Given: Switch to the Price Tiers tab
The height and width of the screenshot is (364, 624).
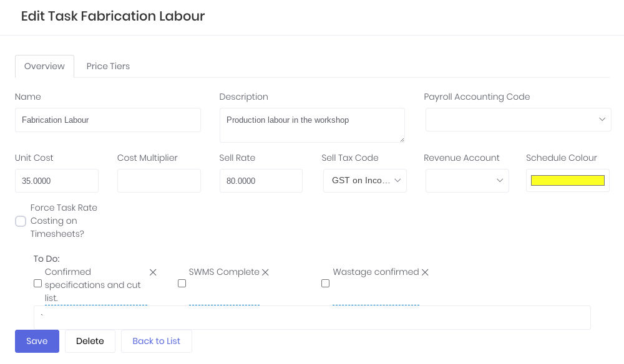Looking at the screenshot, I should pos(108,66).
